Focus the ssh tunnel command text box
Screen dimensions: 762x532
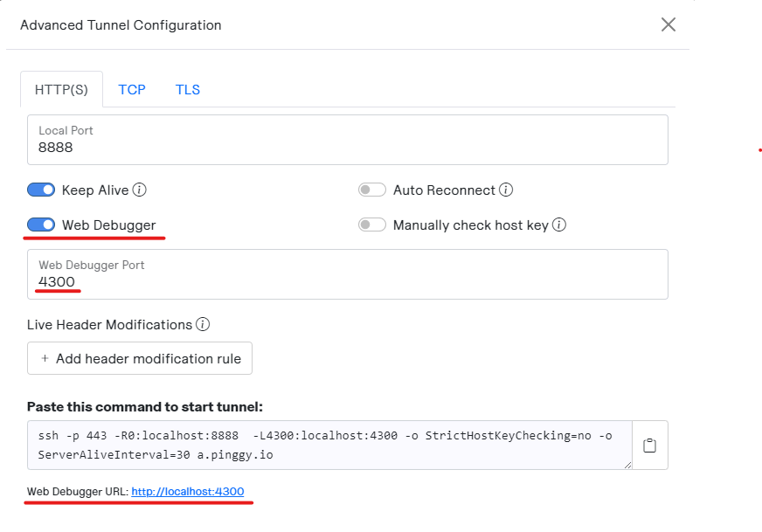coord(329,445)
